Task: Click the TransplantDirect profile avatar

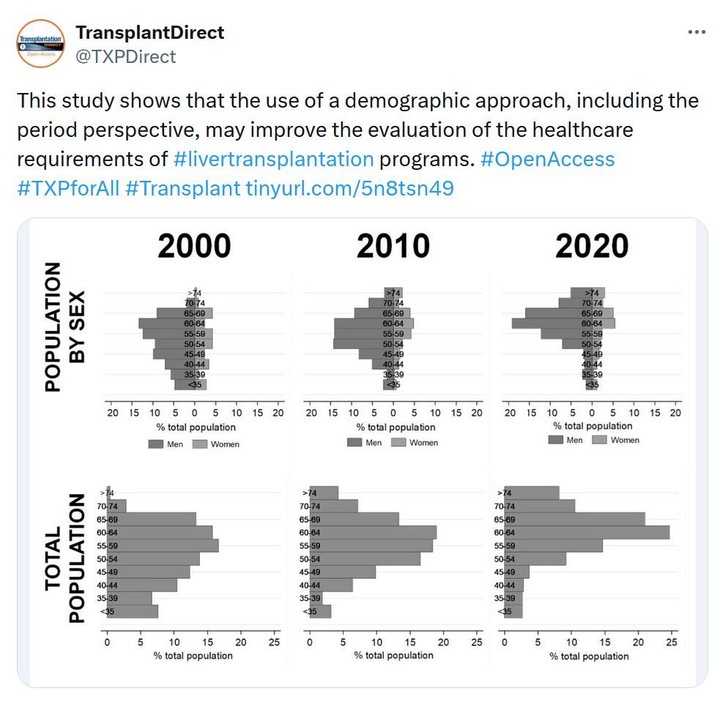Action: pyautogui.click(x=40, y=44)
